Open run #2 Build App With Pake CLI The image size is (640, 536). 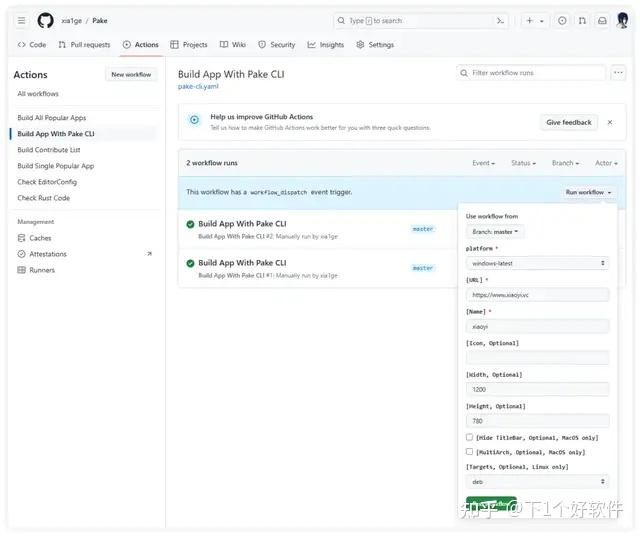pos(242,224)
